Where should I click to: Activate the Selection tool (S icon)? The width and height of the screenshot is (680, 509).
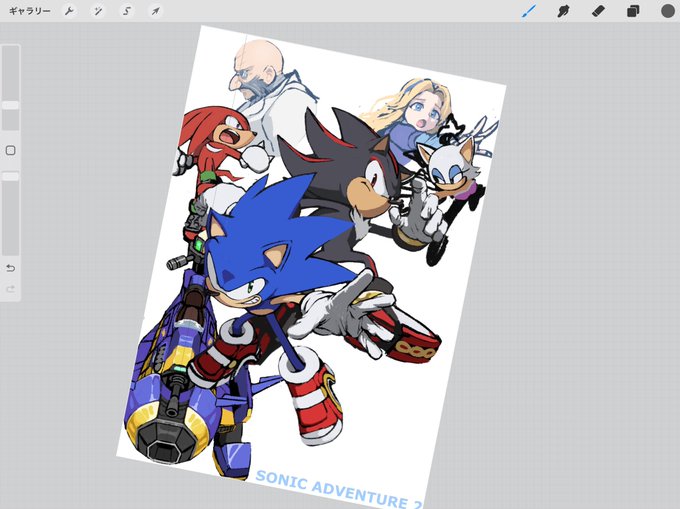(127, 11)
